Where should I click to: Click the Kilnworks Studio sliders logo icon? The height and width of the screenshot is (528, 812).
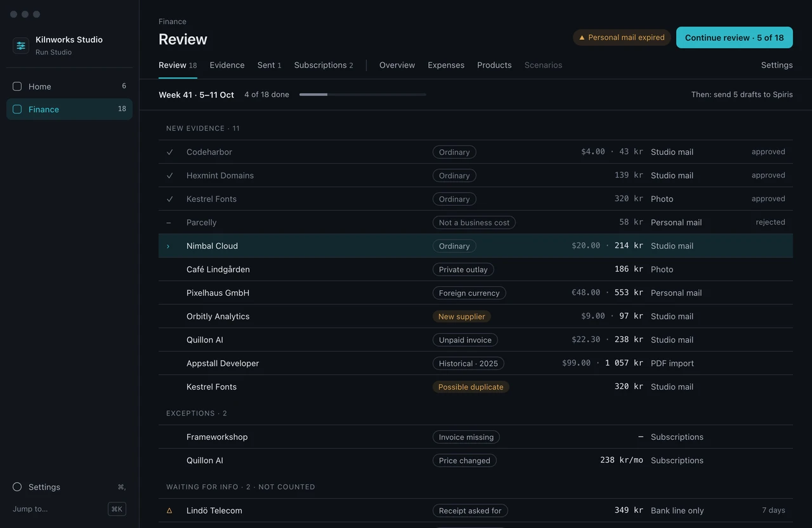(x=21, y=46)
